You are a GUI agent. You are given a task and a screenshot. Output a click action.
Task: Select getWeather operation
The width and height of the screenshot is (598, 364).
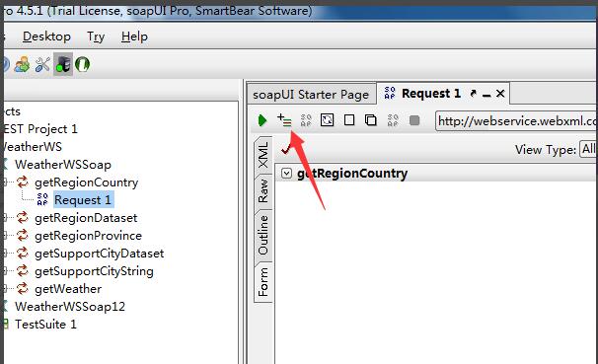(x=68, y=289)
